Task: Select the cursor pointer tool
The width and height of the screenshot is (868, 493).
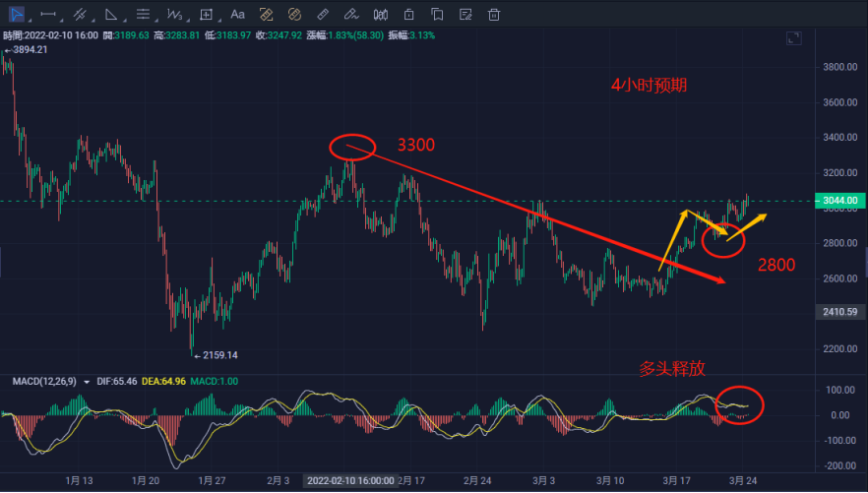Action: point(16,15)
